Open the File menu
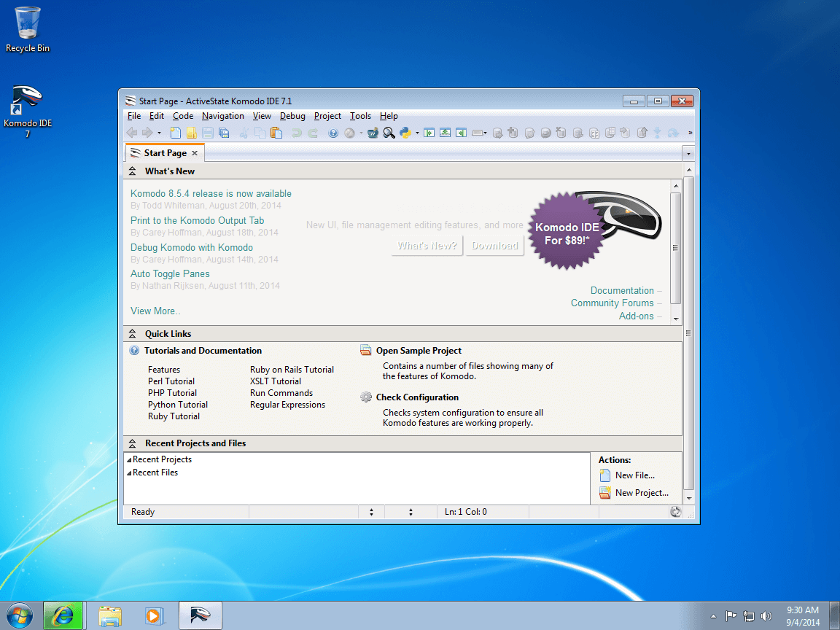The width and height of the screenshot is (840, 630). (134, 116)
